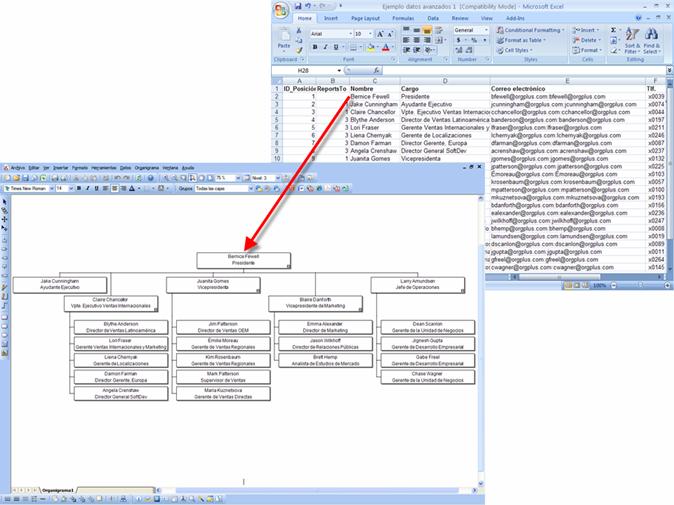Apply accounting dollar format
Screen dimensions: 674x505
tap(459, 40)
